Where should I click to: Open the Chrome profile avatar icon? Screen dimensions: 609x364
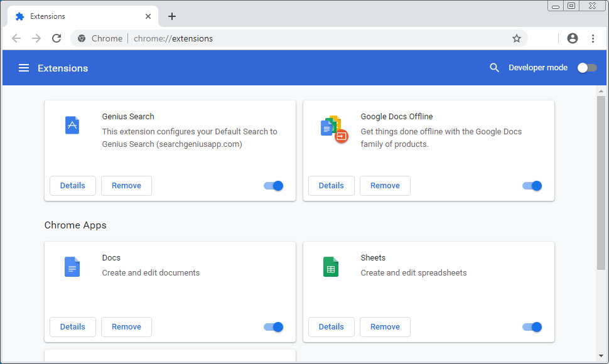(x=572, y=38)
